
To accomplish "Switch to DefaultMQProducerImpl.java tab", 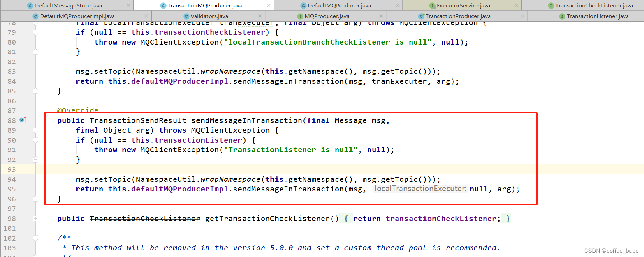I will tap(77, 16).
